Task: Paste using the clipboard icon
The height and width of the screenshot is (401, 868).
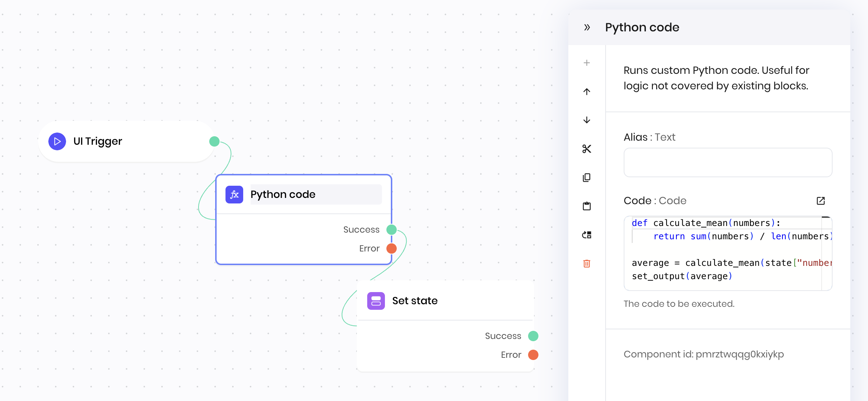Action: (x=587, y=206)
